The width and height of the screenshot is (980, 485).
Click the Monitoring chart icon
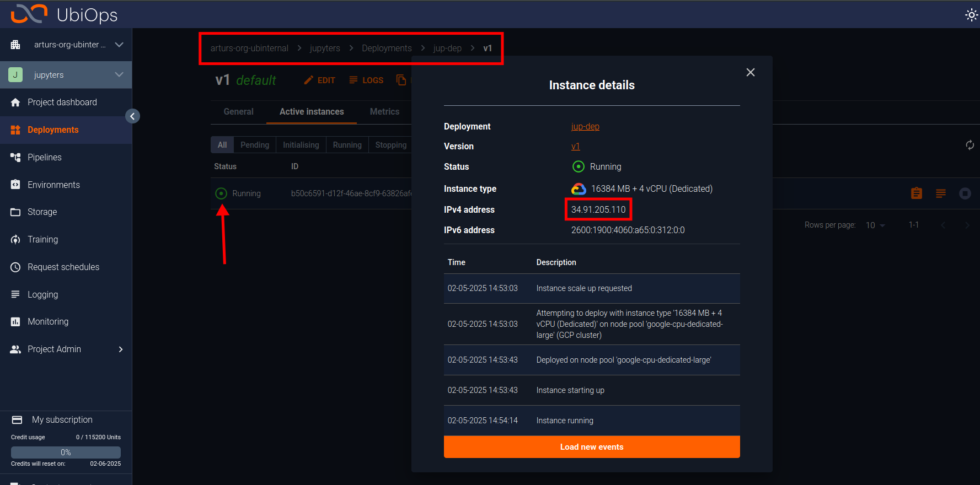(15, 322)
